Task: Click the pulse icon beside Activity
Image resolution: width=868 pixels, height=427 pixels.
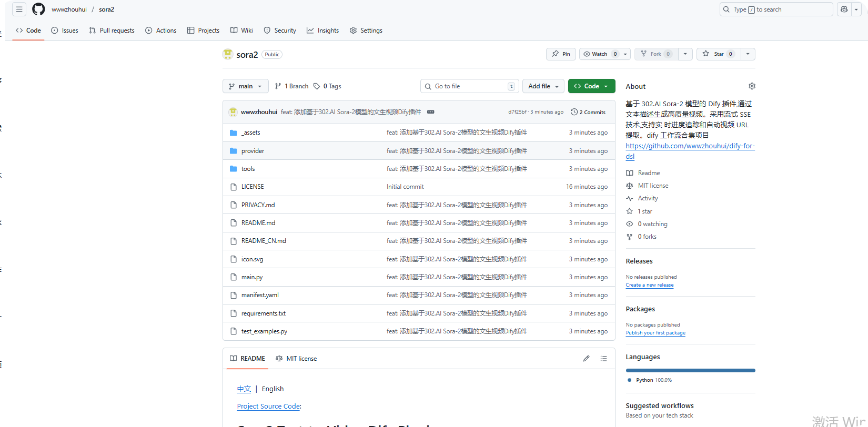Action: (630, 198)
